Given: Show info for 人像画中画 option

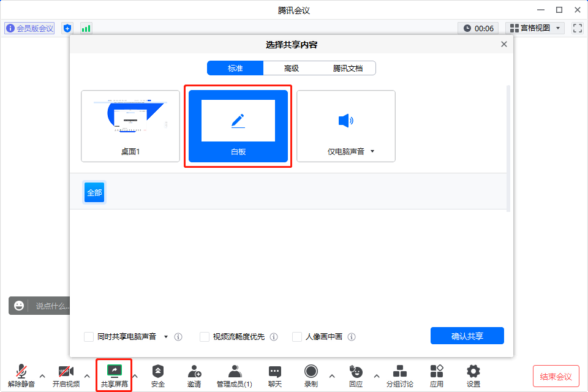Looking at the screenshot, I should pos(352,337).
